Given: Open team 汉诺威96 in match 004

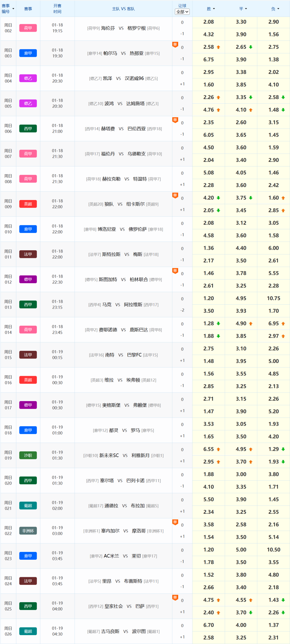Looking at the screenshot, I should (x=134, y=78).
